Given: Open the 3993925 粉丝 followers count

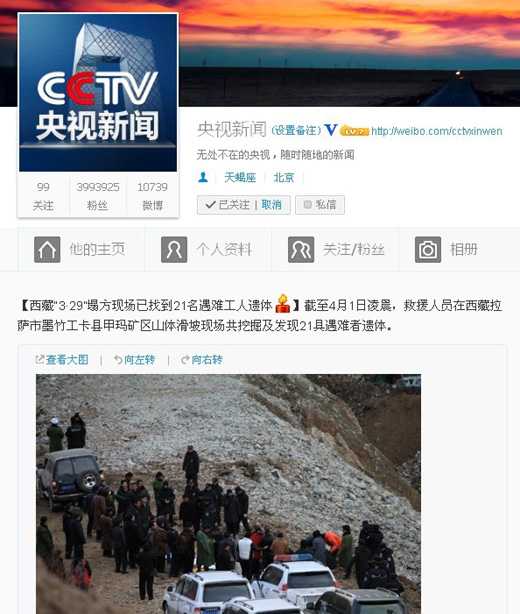Looking at the screenshot, I should (x=98, y=195).
